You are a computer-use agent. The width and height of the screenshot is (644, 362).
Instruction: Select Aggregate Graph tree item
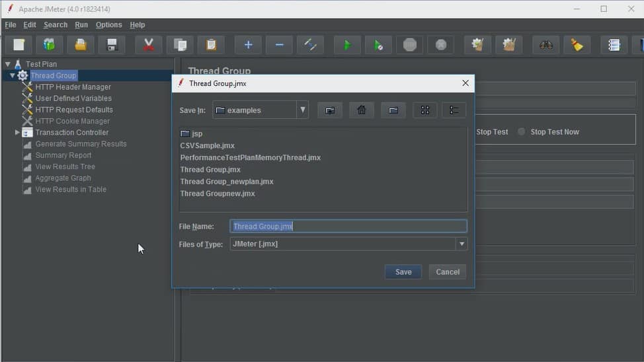[x=63, y=178]
